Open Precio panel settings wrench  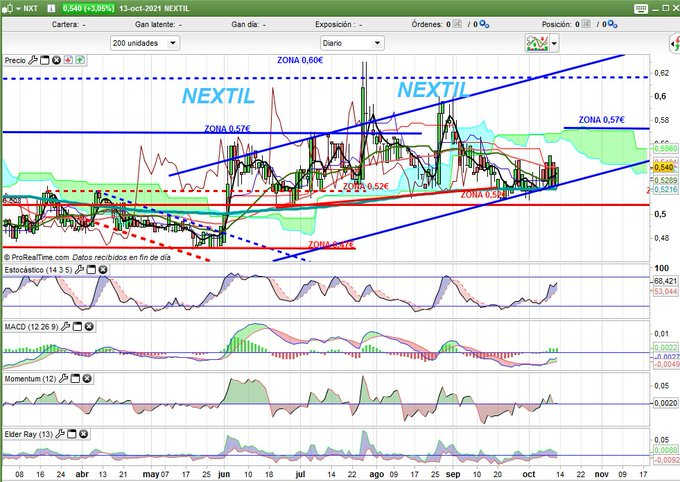click(33, 60)
